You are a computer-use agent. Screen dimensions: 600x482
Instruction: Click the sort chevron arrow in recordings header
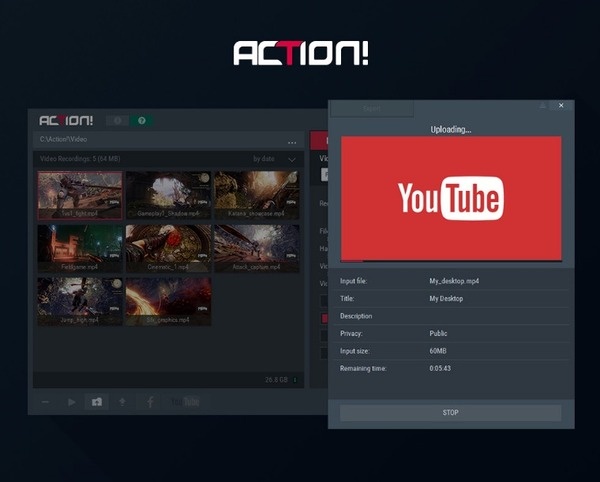click(292, 160)
